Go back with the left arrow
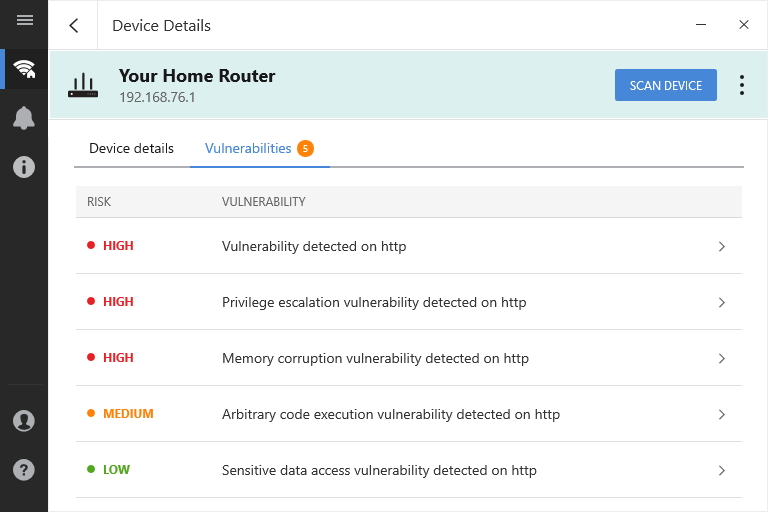Screen dimensions: 768x512 point(74,25)
